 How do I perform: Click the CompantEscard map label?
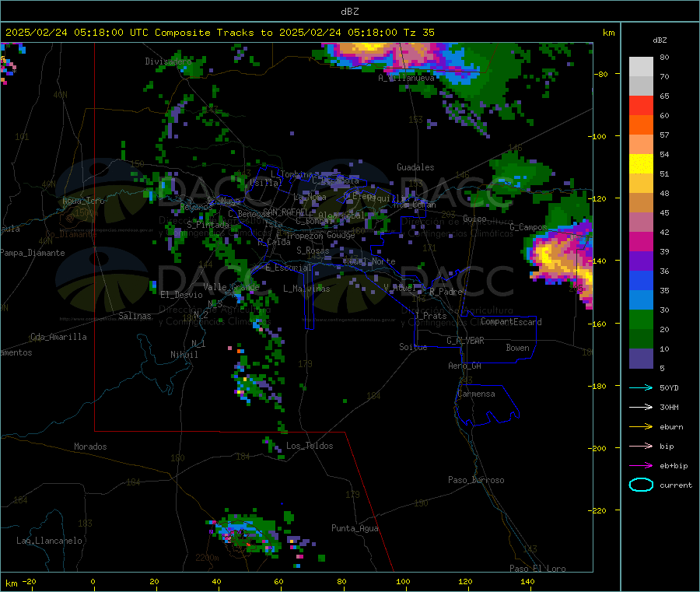[511, 322]
